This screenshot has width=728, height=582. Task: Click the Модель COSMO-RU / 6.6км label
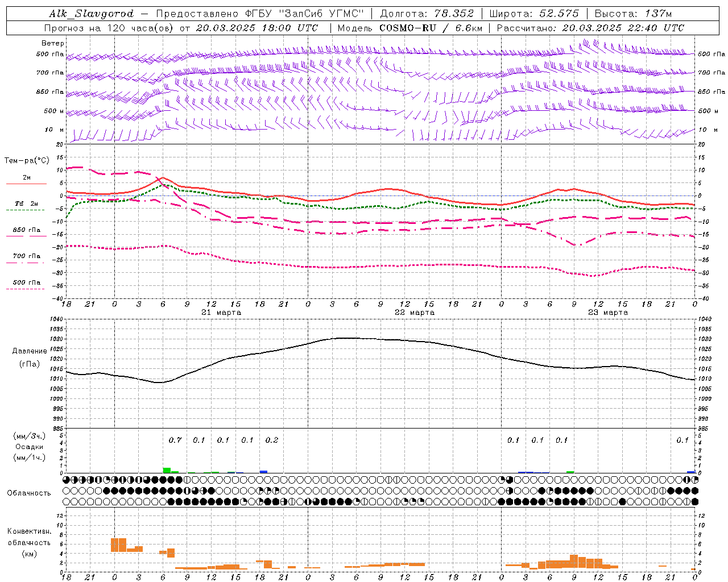point(409,28)
